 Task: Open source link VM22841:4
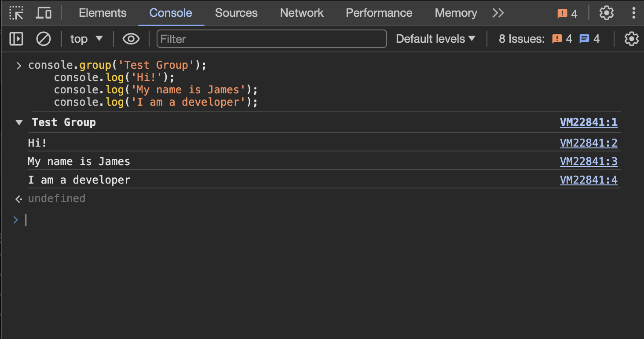point(589,180)
